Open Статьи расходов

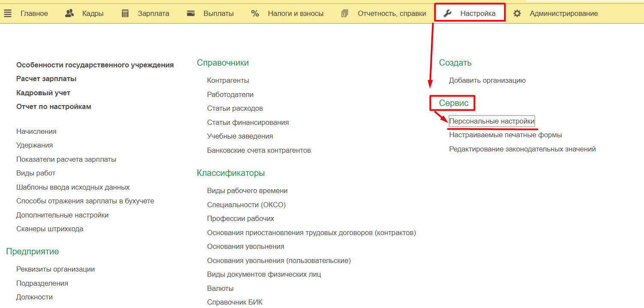coord(235,108)
